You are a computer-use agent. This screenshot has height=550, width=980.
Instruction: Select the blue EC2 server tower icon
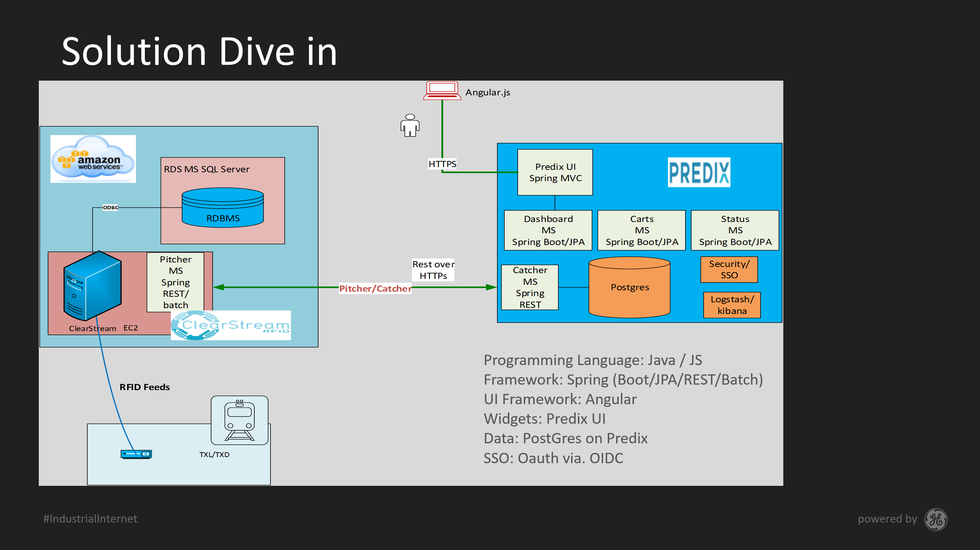tap(92, 285)
